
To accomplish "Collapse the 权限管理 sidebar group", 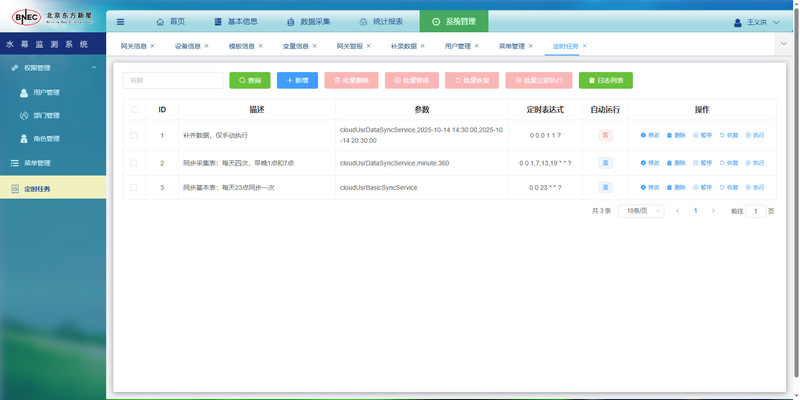I will [x=53, y=68].
